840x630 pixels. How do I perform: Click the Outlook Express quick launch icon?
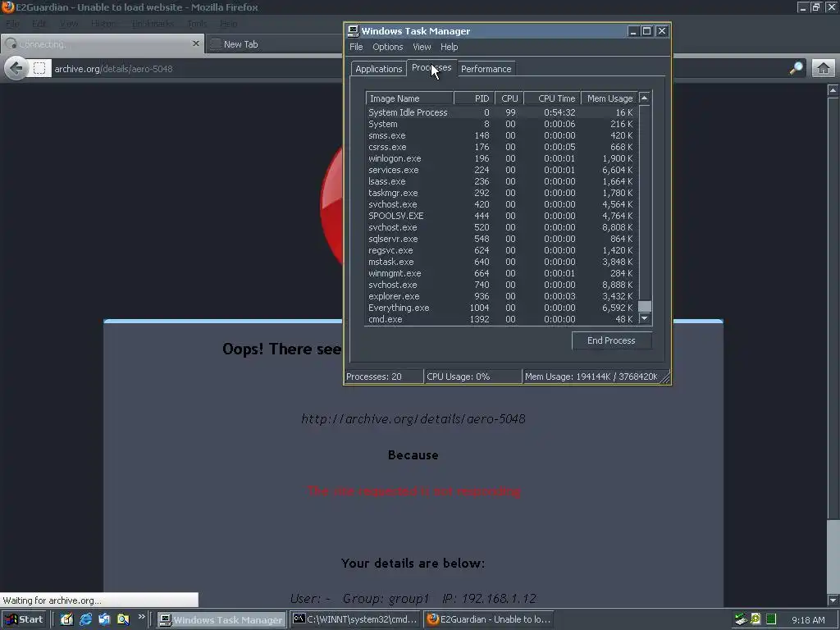coord(104,619)
